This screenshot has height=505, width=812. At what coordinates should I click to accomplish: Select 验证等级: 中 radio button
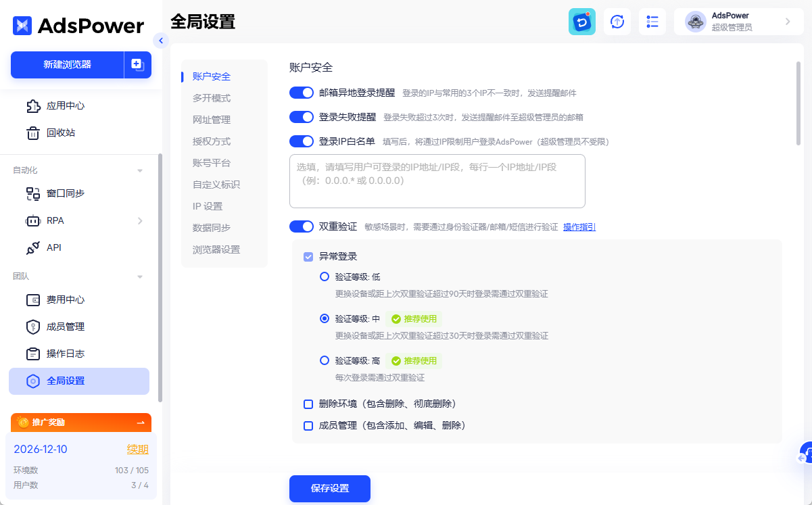click(x=325, y=318)
